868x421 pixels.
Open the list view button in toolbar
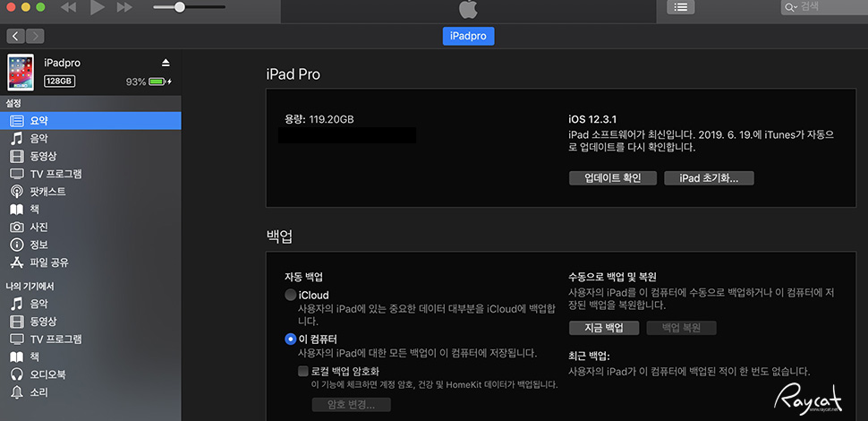coord(681,7)
